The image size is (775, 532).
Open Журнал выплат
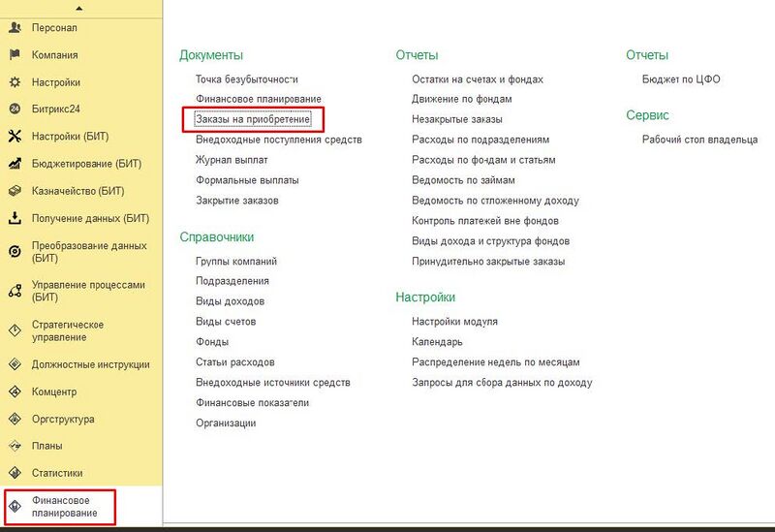pyautogui.click(x=232, y=160)
